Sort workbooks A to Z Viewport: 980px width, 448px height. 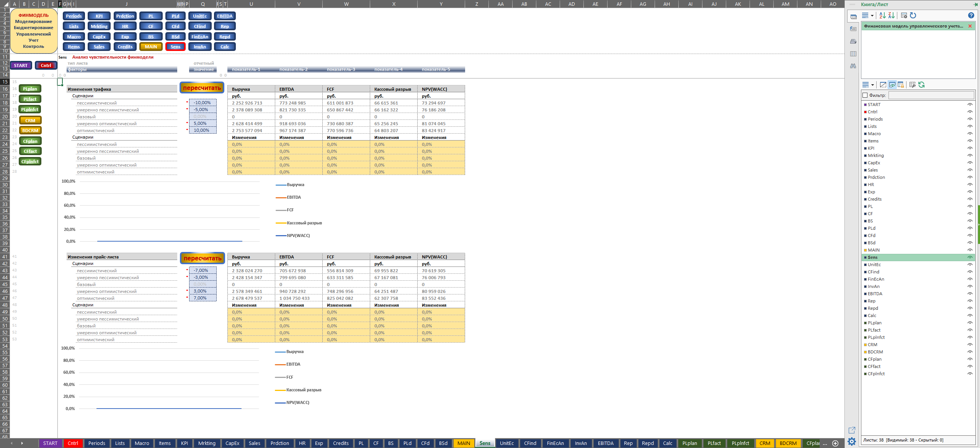tap(882, 15)
